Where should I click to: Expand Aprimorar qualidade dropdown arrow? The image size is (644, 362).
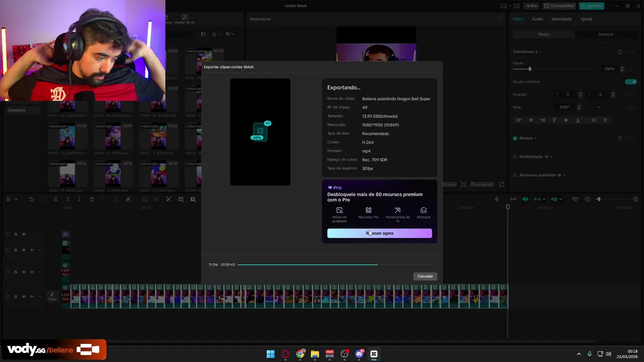click(x=565, y=175)
